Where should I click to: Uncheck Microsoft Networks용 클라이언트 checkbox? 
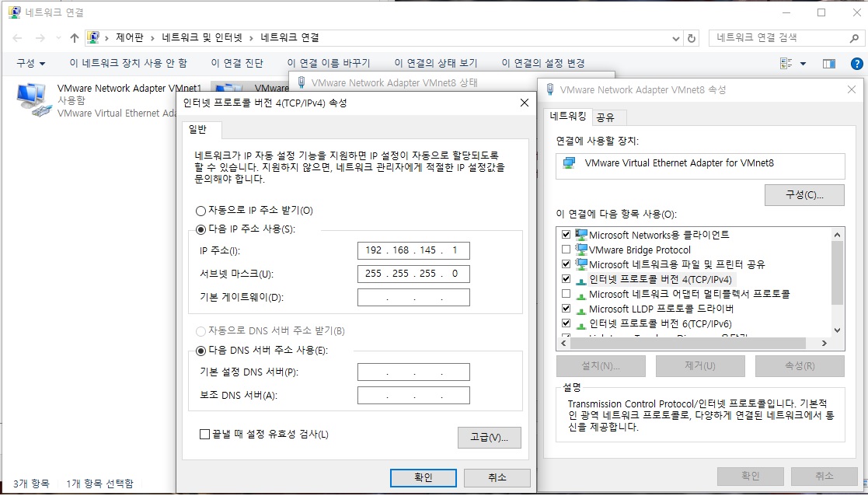point(566,235)
